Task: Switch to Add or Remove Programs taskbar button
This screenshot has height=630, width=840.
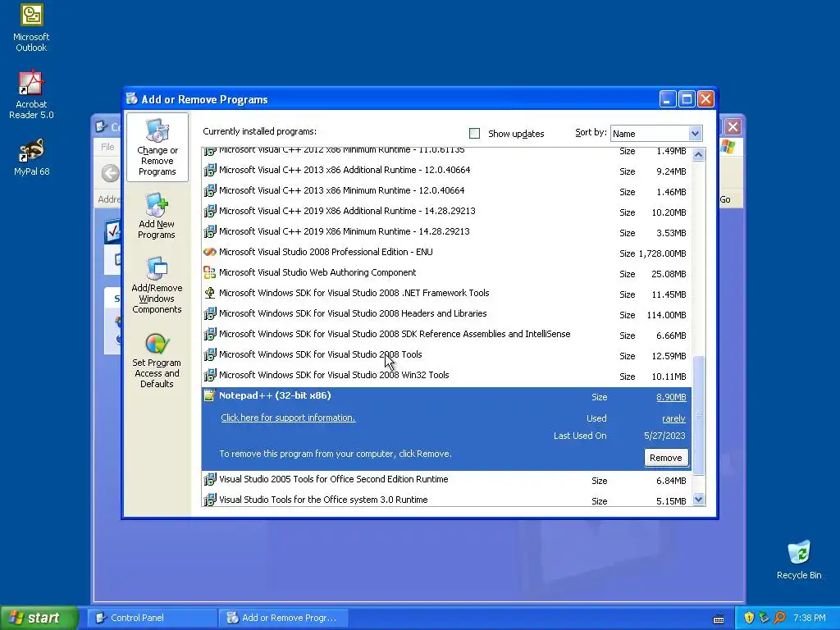Action: pos(284,618)
